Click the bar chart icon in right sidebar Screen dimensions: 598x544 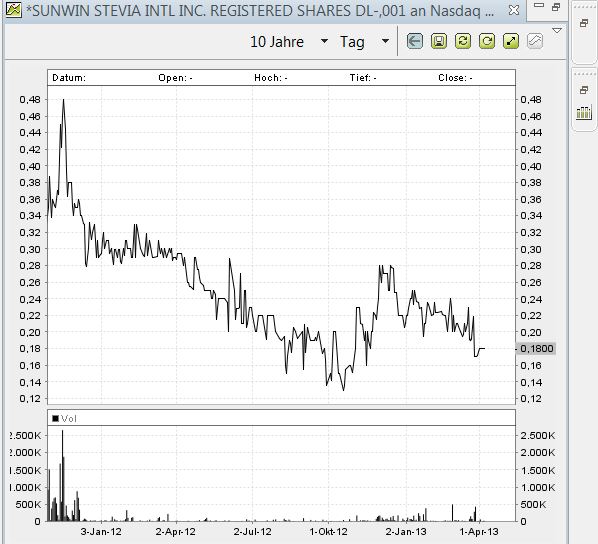tap(584, 113)
